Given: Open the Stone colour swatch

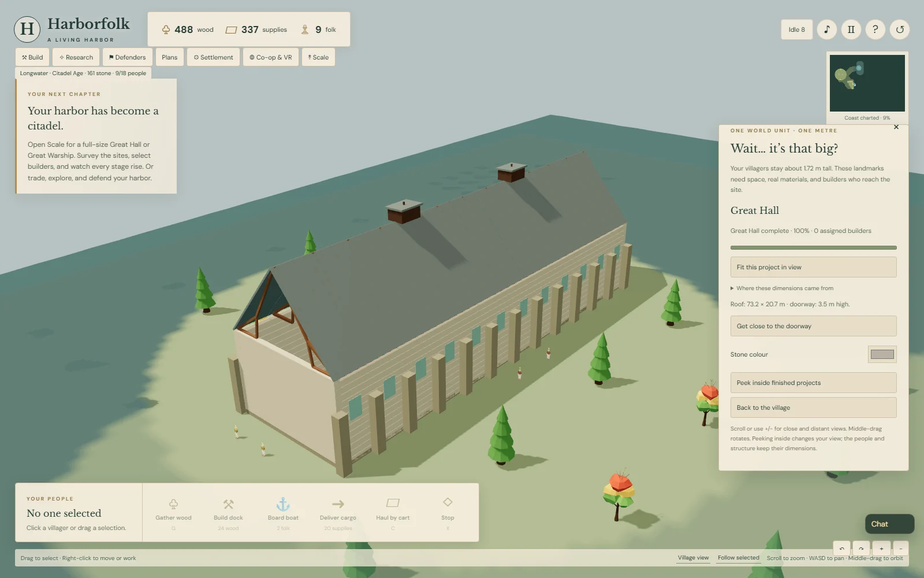Looking at the screenshot, I should coord(882,354).
